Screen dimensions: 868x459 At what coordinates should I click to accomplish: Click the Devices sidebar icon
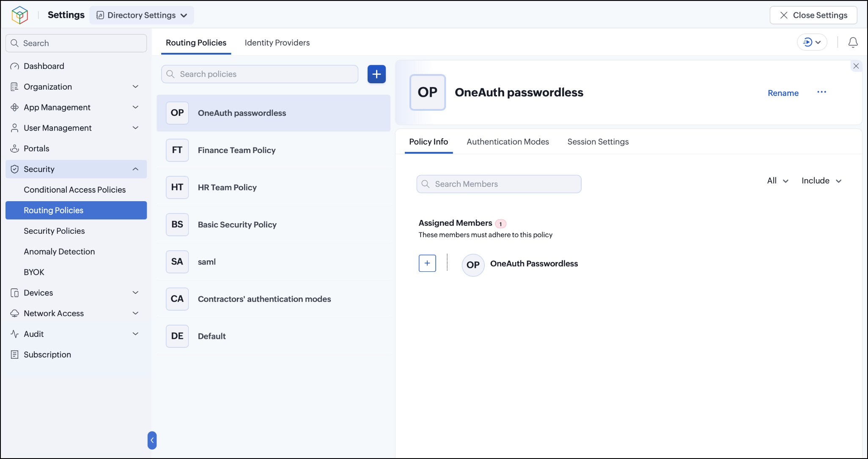click(x=14, y=293)
